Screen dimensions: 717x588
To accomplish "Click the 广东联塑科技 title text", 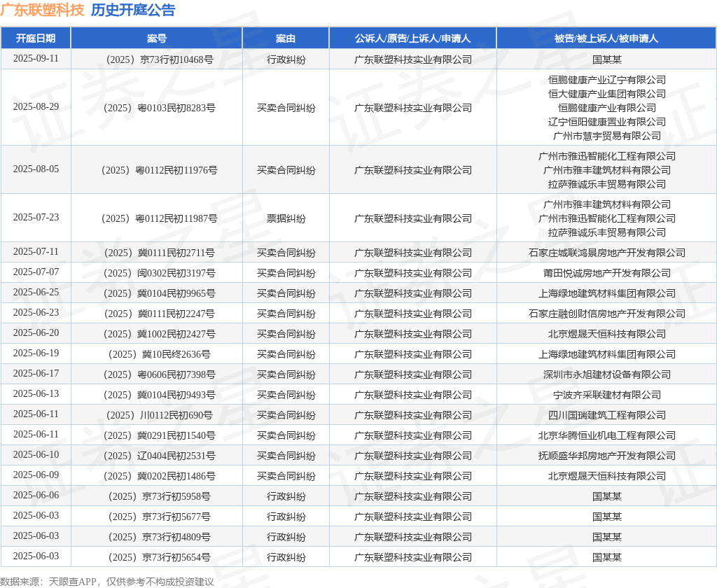I will coord(43,10).
